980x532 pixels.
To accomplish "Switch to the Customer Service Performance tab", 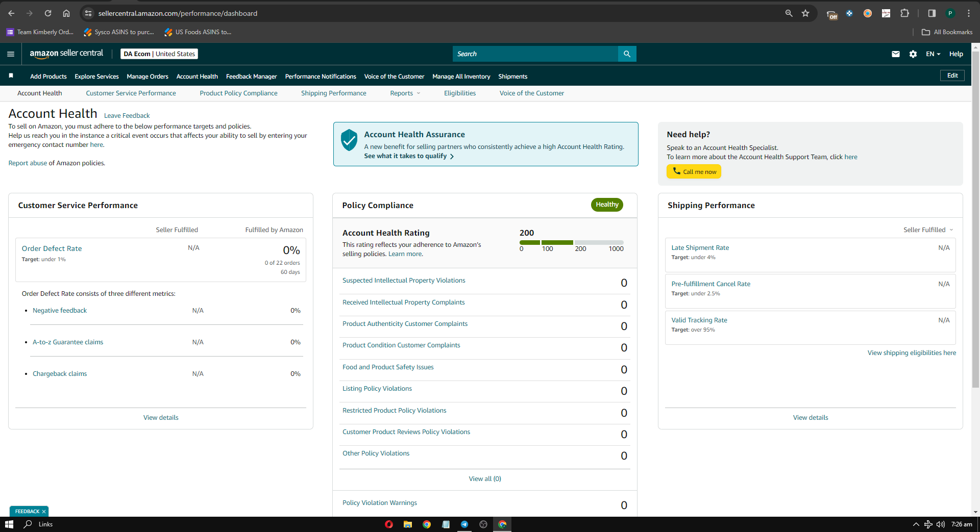I will tap(131, 93).
